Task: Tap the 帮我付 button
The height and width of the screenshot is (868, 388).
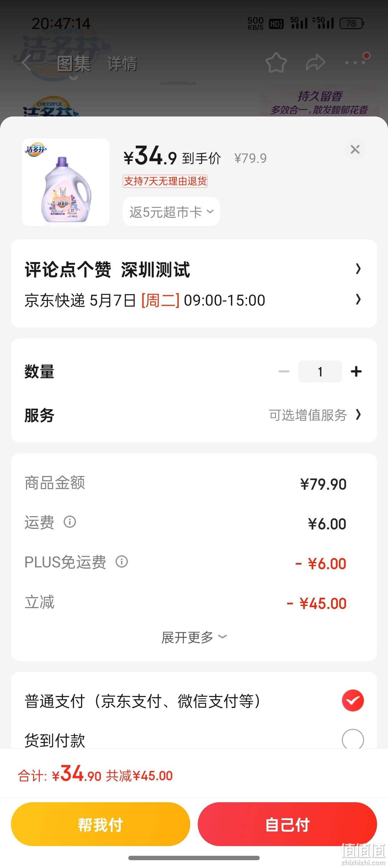Action: [100, 824]
